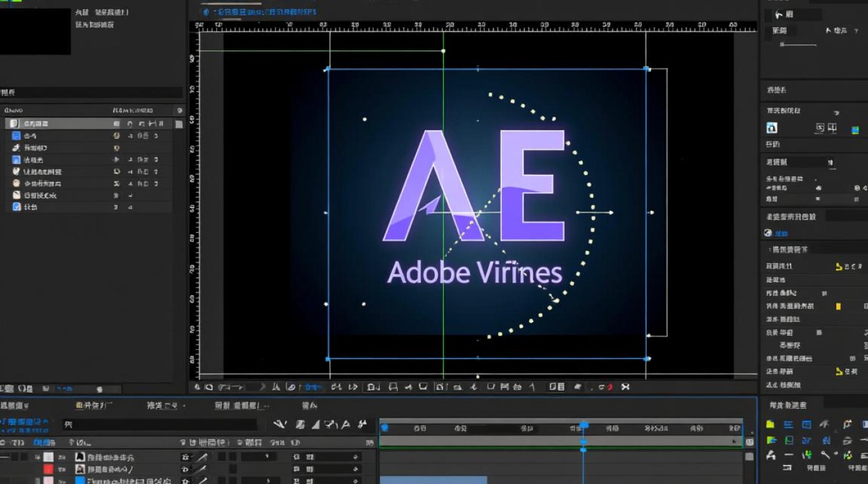The image size is (868, 484).
Task: Click the red label swatch in the timeline layer list
Action: pyautogui.click(x=48, y=469)
